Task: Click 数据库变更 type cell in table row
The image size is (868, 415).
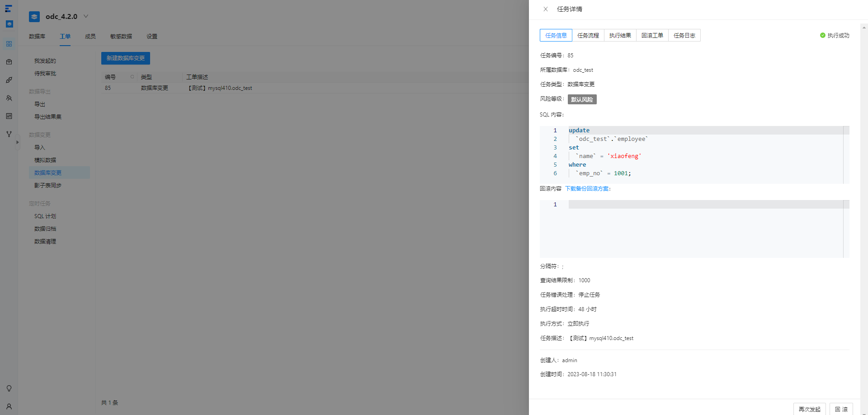Action: 155,88
